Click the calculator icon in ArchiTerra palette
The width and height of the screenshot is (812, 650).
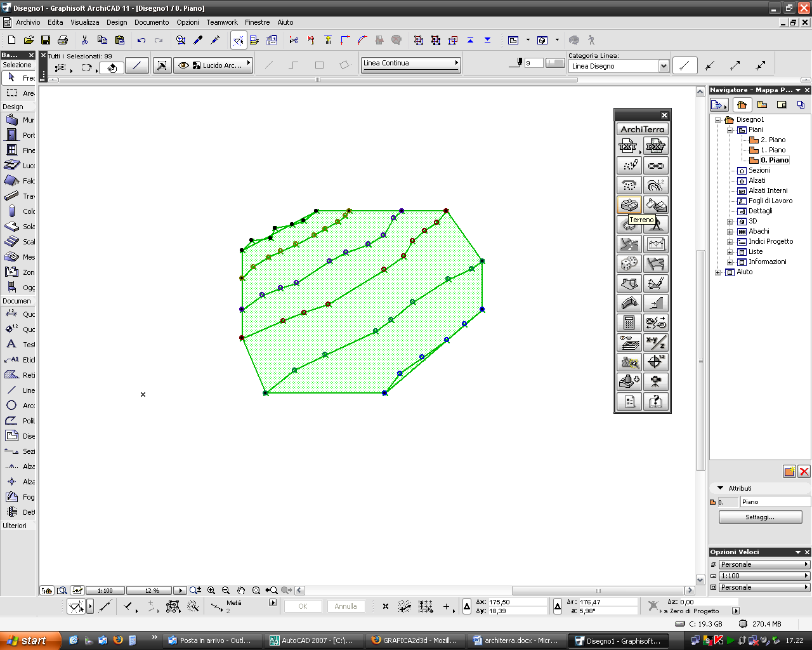coord(629,323)
